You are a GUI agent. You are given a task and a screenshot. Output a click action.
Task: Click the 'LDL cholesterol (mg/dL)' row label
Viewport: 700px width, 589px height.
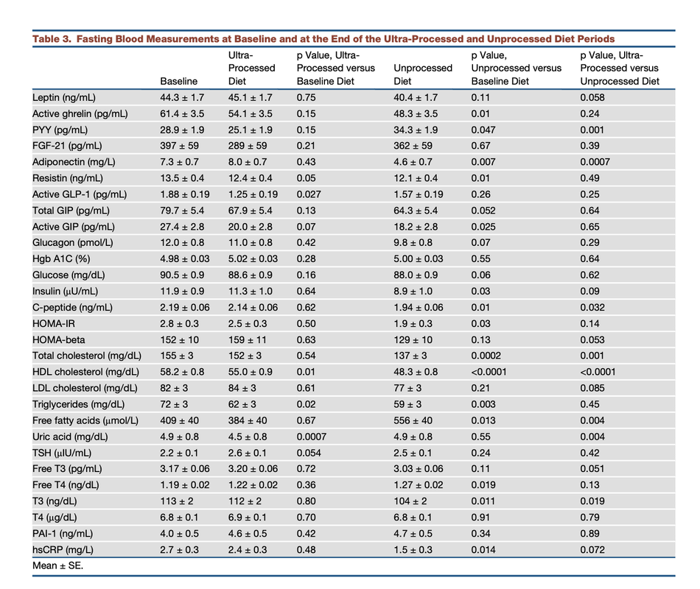tap(85, 388)
